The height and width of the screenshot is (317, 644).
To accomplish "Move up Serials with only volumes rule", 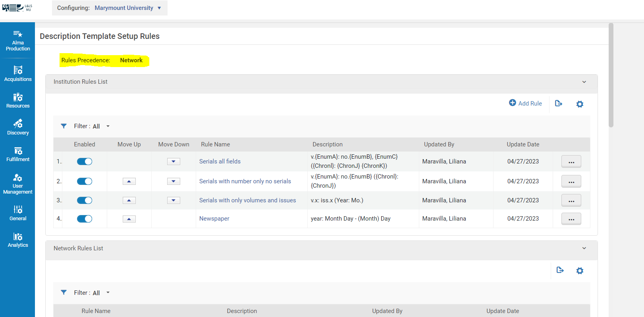I will [x=129, y=200].
